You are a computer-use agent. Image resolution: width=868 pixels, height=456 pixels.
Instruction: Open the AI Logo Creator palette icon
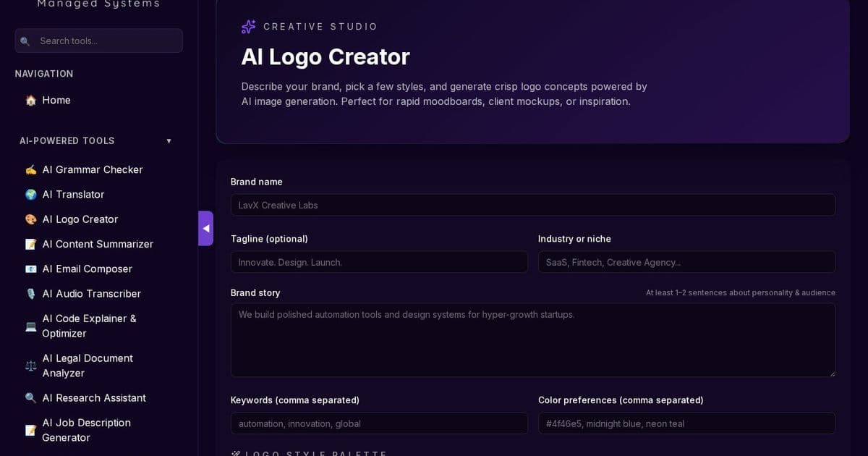(x=30, y=219)
